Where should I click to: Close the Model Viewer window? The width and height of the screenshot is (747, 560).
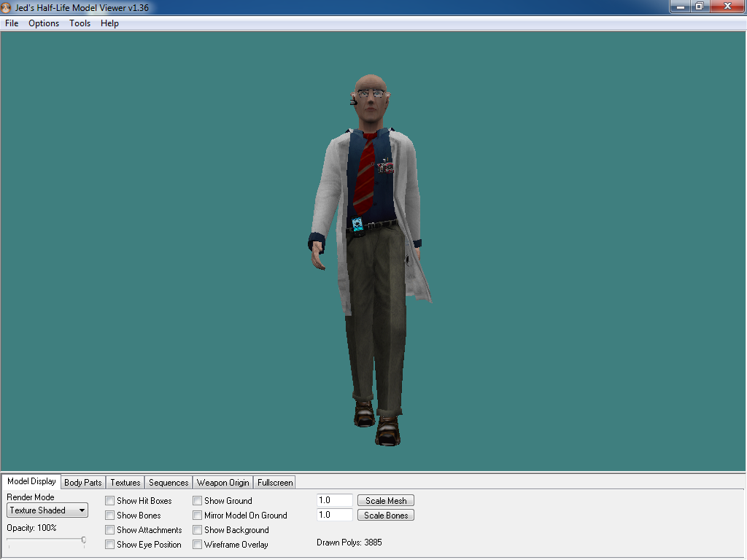coord(727,7)
